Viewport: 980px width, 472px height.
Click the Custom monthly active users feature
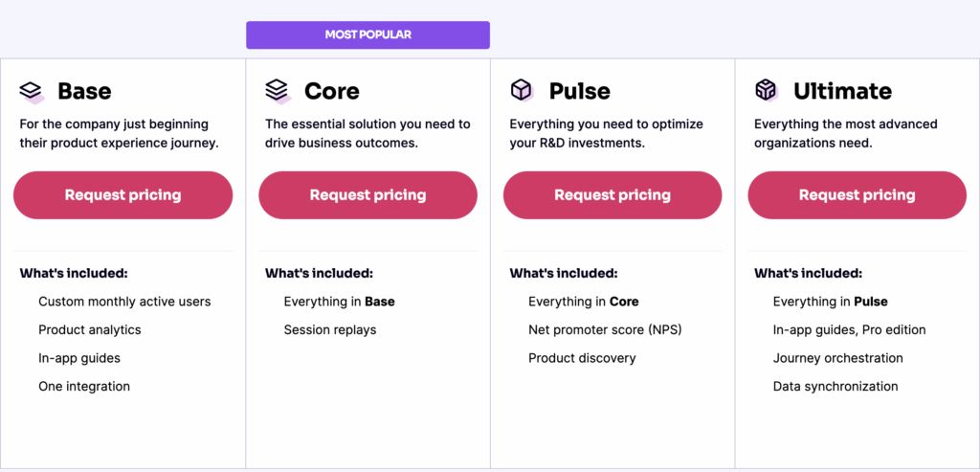pos(124,302)
